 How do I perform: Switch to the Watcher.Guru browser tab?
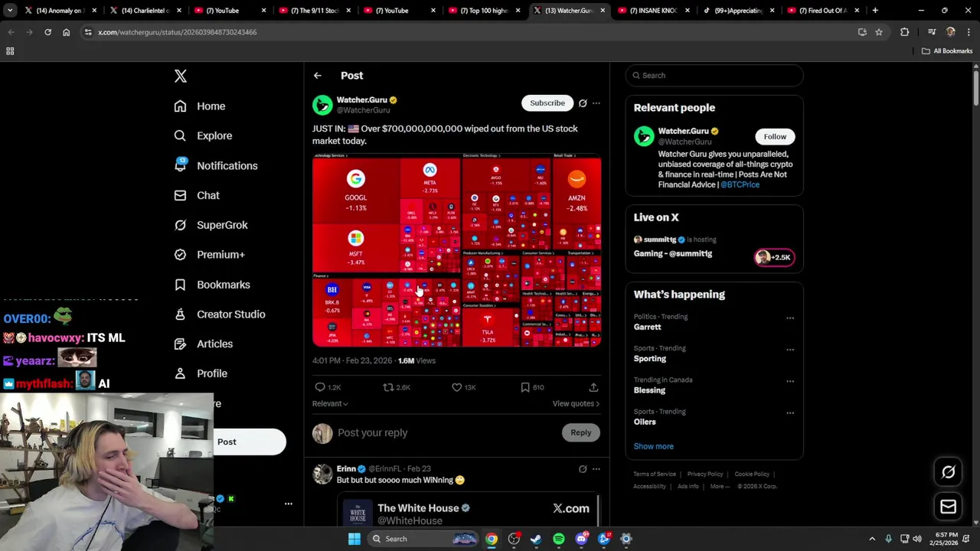click(x=569, y=11)
